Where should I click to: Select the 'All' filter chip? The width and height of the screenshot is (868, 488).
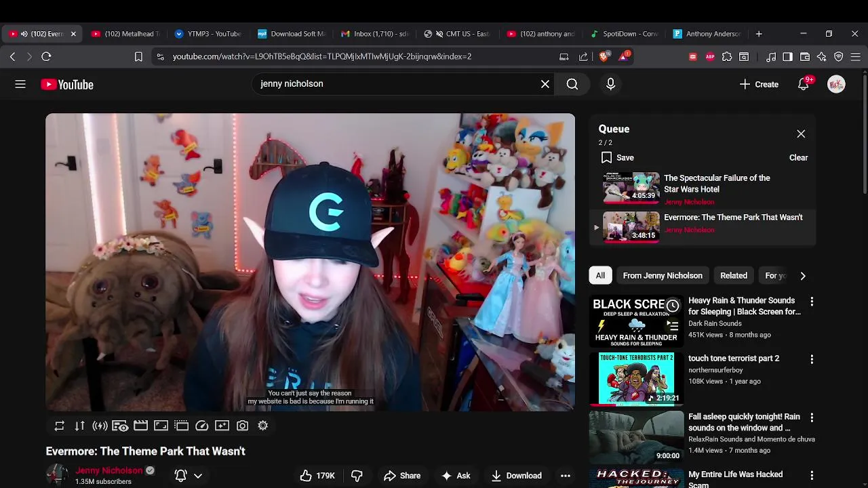600,276
